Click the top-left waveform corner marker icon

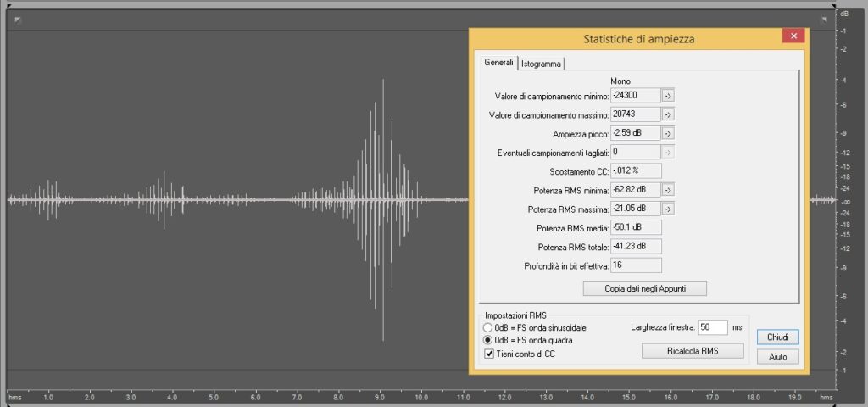18,20
